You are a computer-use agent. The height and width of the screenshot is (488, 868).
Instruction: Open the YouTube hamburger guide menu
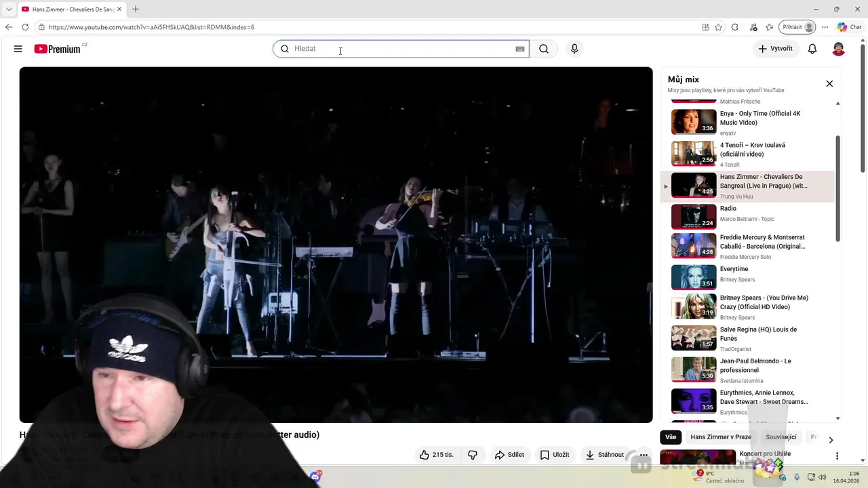18,49
